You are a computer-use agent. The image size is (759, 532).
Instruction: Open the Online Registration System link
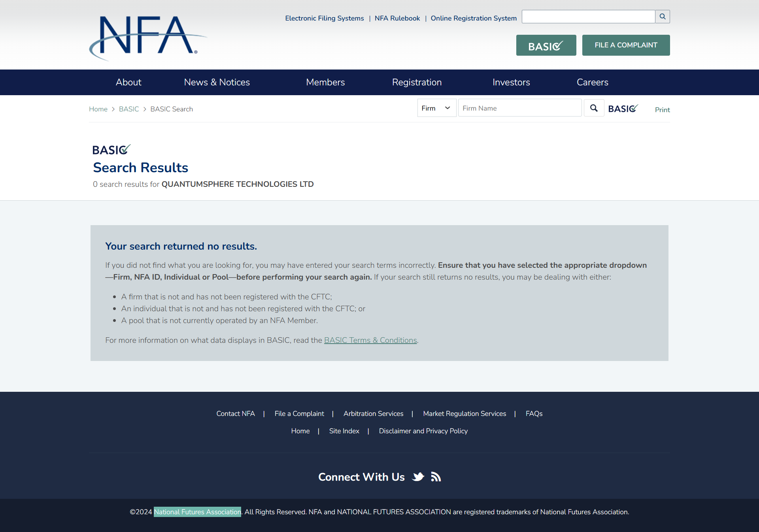click(474, 18)
